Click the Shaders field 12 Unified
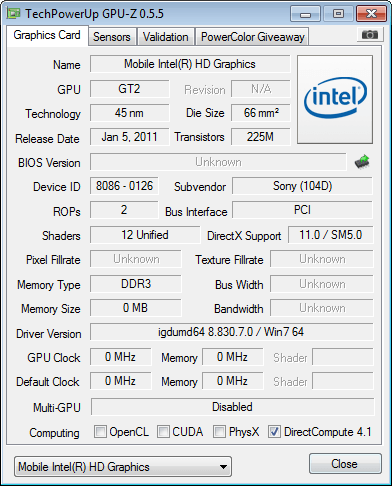 click(145, 235)
